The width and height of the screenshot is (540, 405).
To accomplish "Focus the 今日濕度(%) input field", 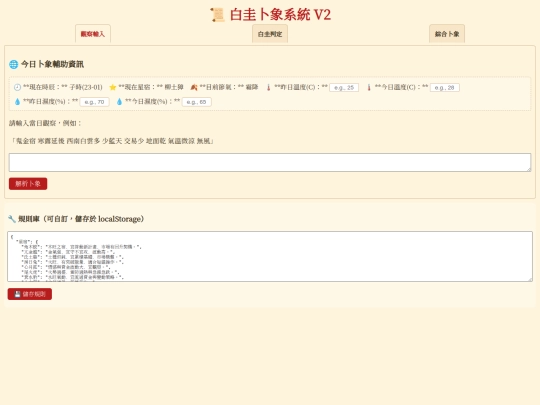I will point(196,102).
